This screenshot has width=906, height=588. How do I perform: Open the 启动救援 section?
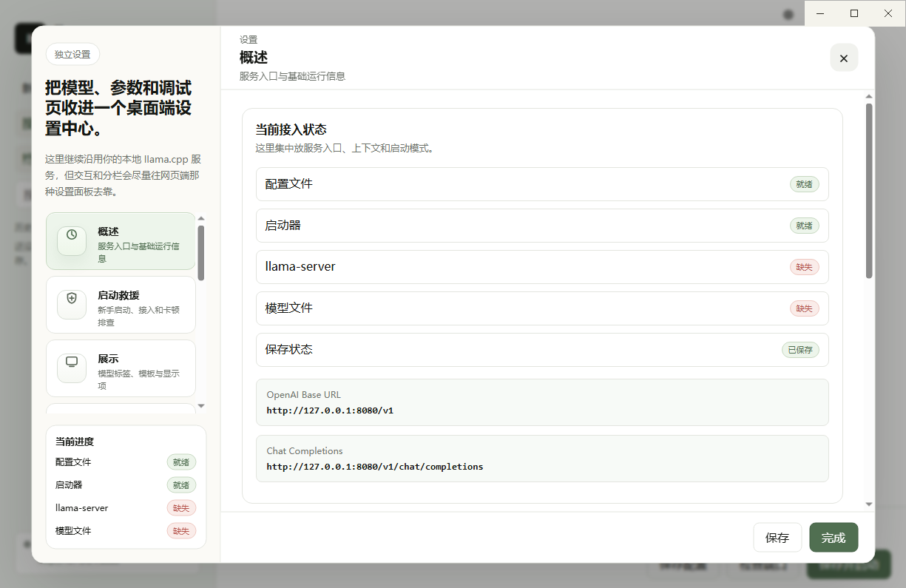(x=121, y=305)
